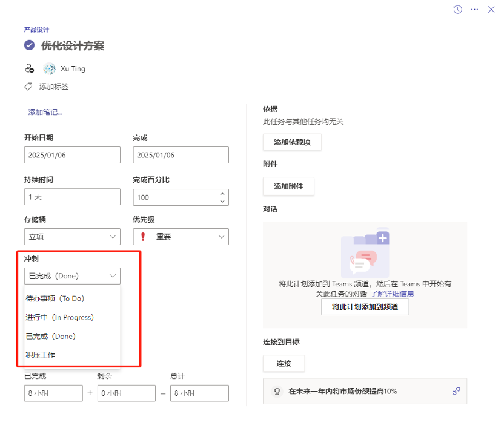Click the unlink goal icon
Screen dimensions: 504x431
456,391
